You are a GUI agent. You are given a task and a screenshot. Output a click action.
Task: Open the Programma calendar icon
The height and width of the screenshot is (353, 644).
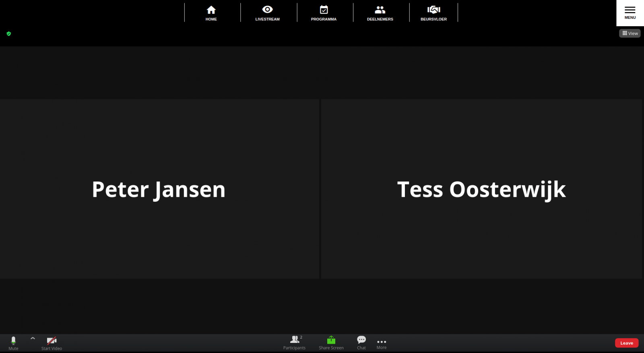(324, 10)
